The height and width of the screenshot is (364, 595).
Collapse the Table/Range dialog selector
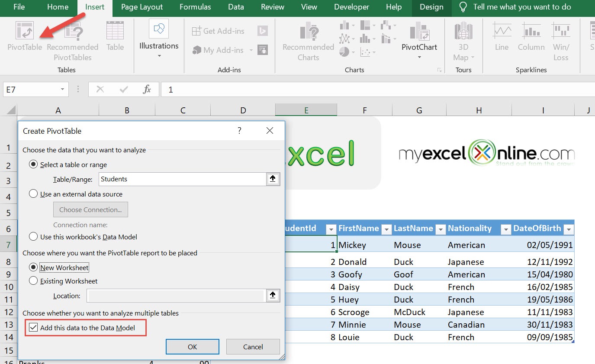pyautogui.click(x=273, y=179)
